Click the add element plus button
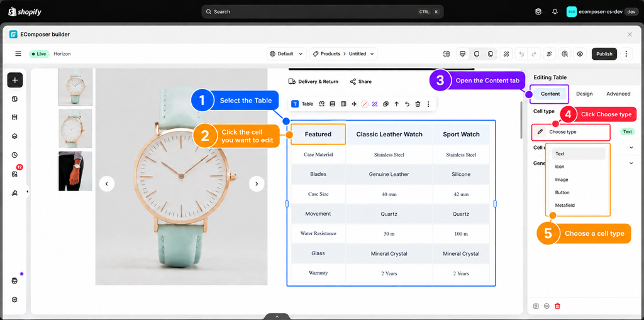 [15, 80]
